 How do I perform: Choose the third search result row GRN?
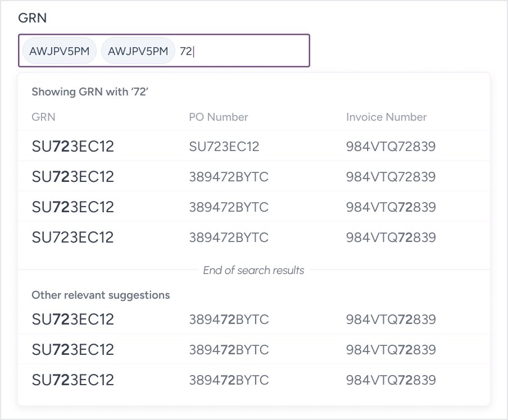(x=73, y=207)
